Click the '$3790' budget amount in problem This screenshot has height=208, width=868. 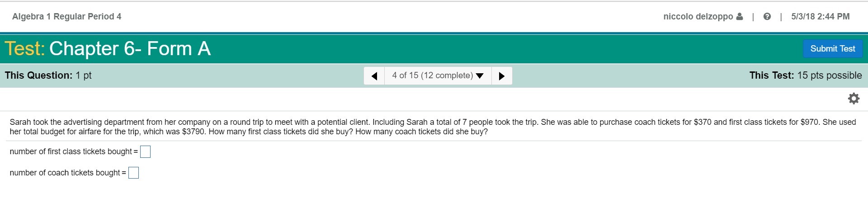point(193,132)
